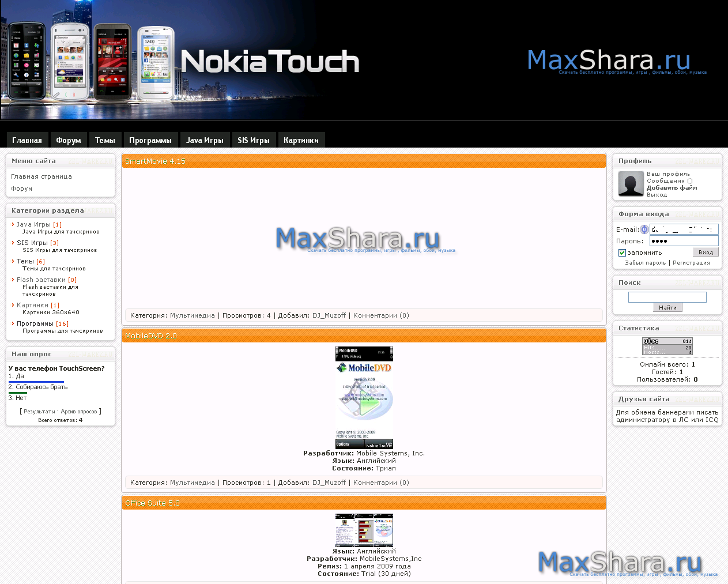Open the 'Регистрация' link

(691, 263)
